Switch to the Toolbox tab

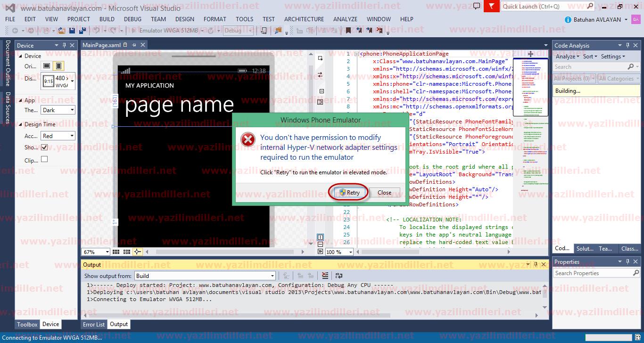[27, 324]
